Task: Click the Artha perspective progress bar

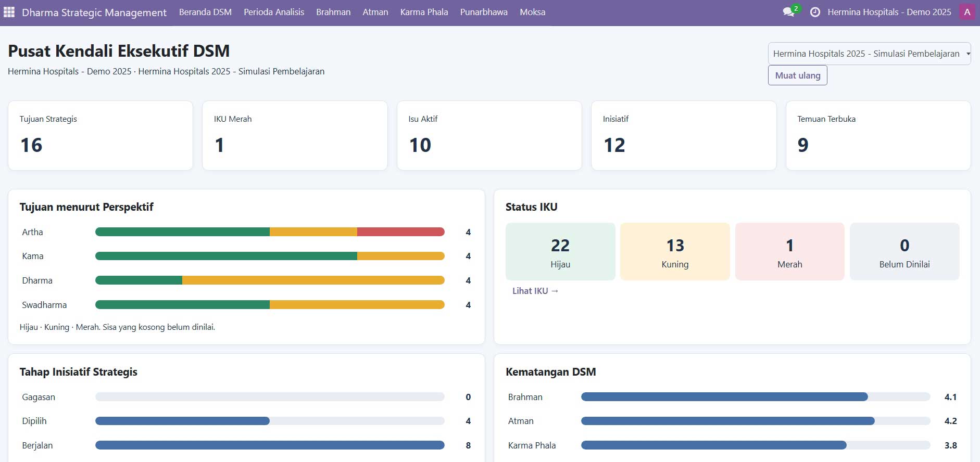Action: (270, 232)
